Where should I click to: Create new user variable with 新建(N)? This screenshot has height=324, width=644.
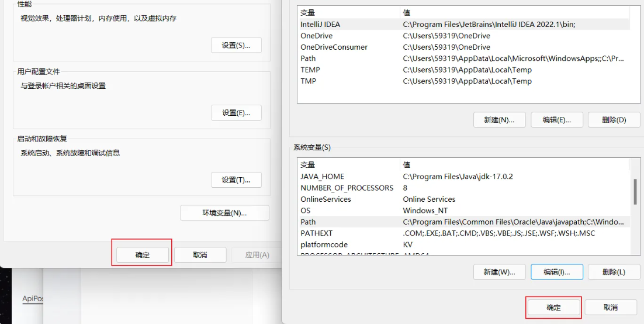(x=499, y=120)
